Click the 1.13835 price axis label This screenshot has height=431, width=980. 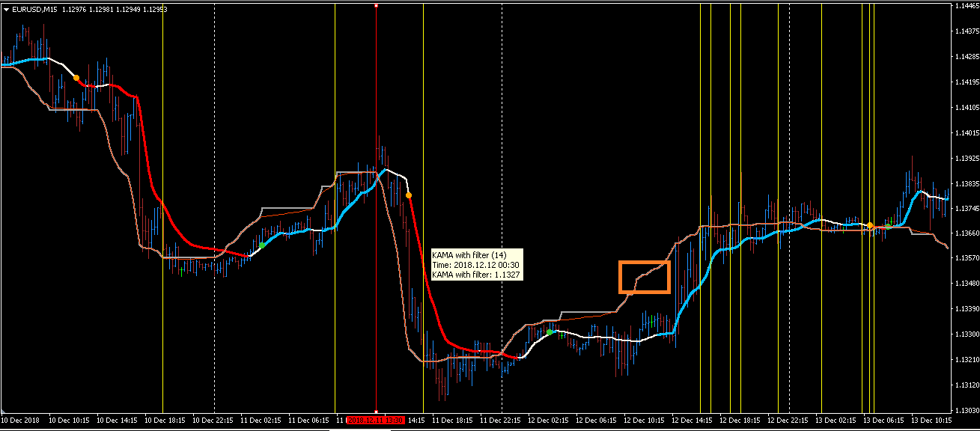tap(967, 183)
